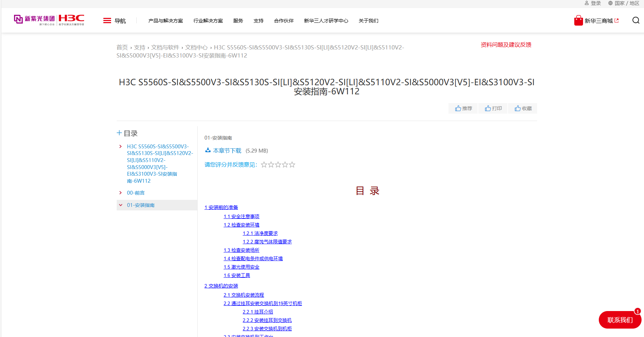Viewport: 644px width, 337px height.
Task: Open section 1.5 激光使用安全
Action: (241, 267)
